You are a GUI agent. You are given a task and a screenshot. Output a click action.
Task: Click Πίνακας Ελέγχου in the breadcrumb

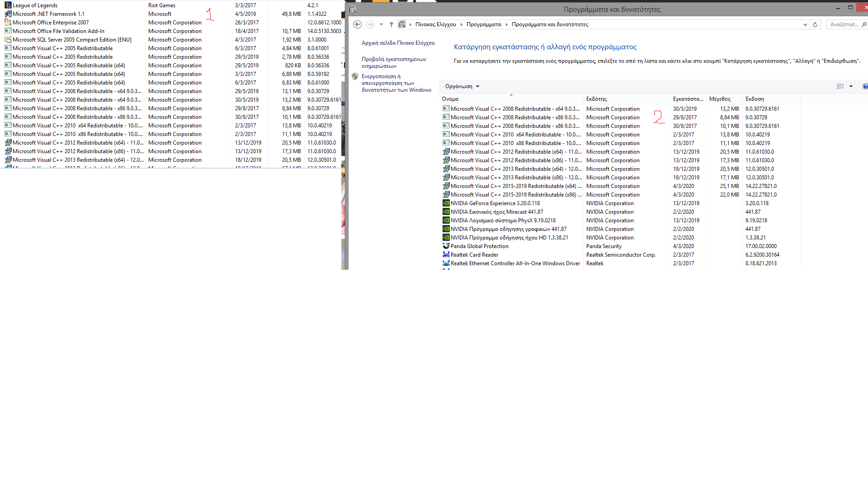tap(435, 24)
